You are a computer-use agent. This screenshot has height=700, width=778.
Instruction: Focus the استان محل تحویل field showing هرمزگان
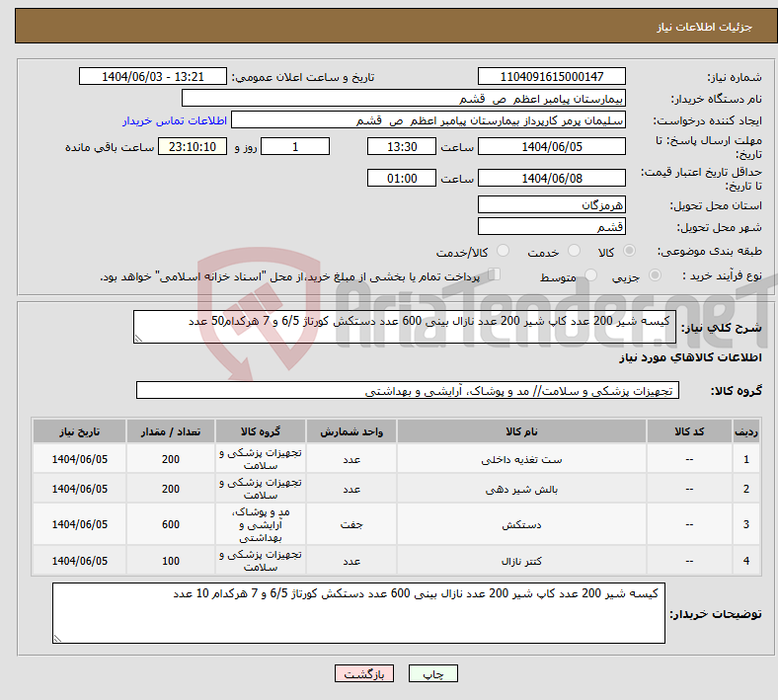coord(551,204)
